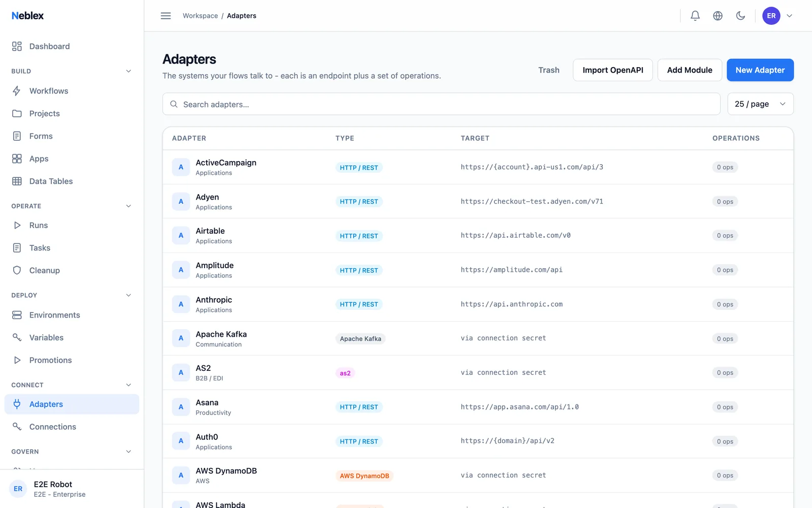Click the Apache Kafka adapter letter icon
The image size is (812, 508).
pyautogui.click(x=181, y=338)
